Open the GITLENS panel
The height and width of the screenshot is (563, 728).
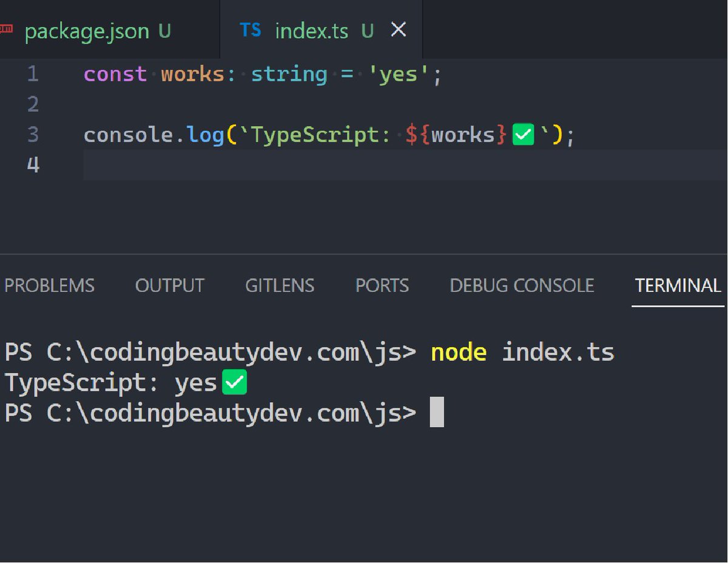[x=280, y=285]
